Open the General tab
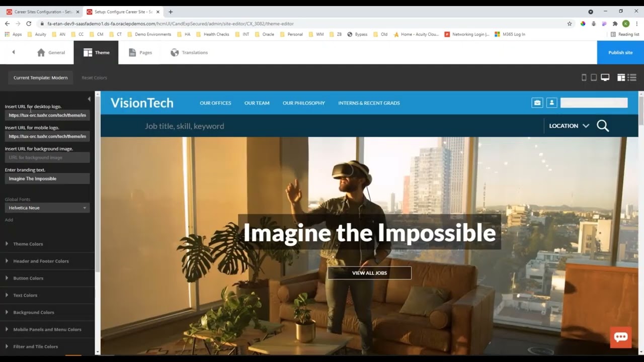This screenshot has width=644, height=362. click(51, 52)
